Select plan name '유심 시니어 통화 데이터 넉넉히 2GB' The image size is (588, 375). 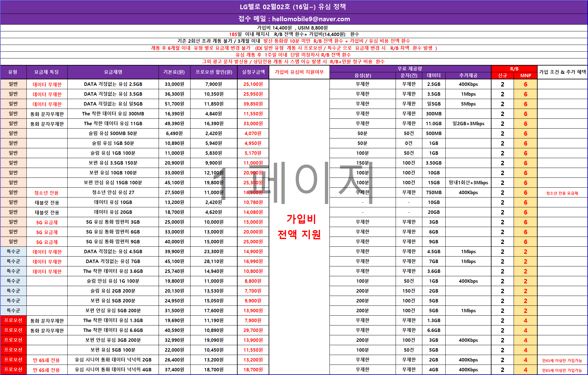[x=113, y=360]
